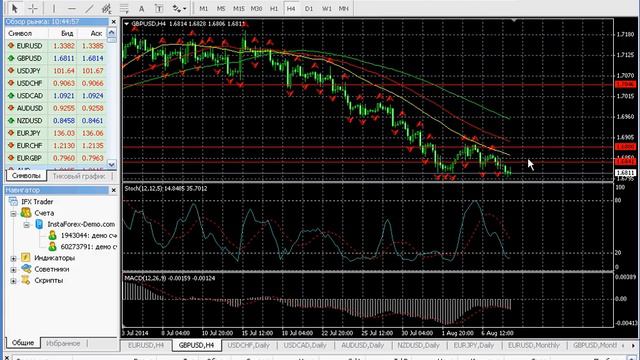Screen dimensions: 640x360
Task: Click the IFX Trader root icon
Action: click(13, 202)
